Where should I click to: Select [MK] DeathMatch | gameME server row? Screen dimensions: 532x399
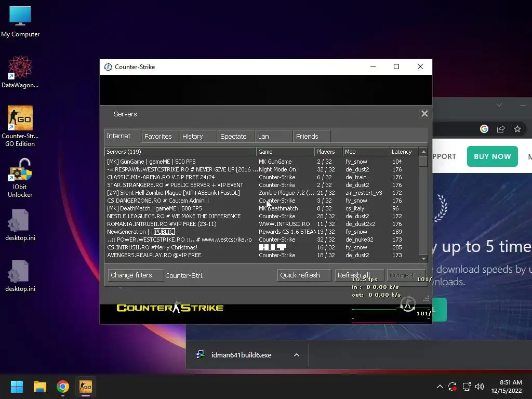[x=262, y=208]
